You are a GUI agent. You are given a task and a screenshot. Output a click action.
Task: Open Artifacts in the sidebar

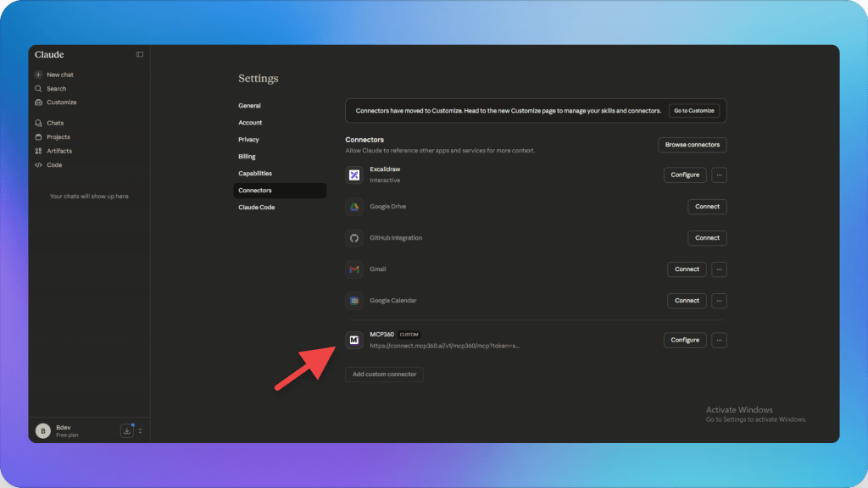pyautogui.click(x=59, y=151)
